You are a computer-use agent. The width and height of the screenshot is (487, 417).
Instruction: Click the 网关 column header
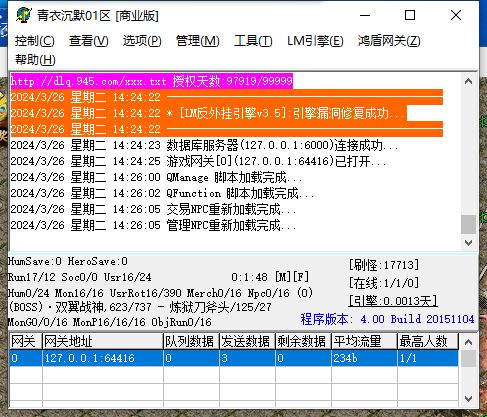tap(26, 341)
